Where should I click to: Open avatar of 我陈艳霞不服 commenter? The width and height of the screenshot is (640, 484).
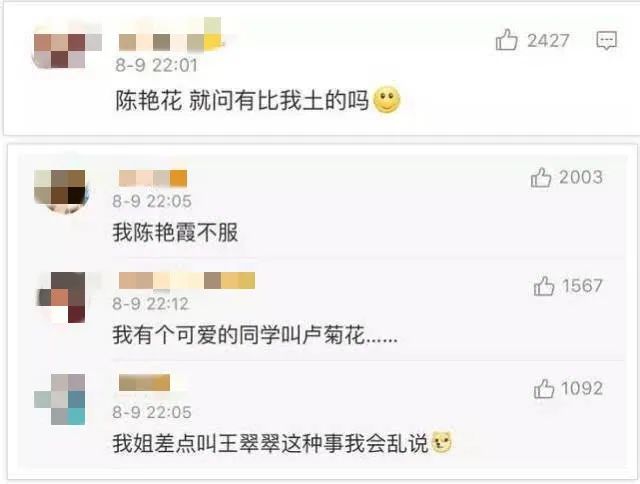(60, 191)
